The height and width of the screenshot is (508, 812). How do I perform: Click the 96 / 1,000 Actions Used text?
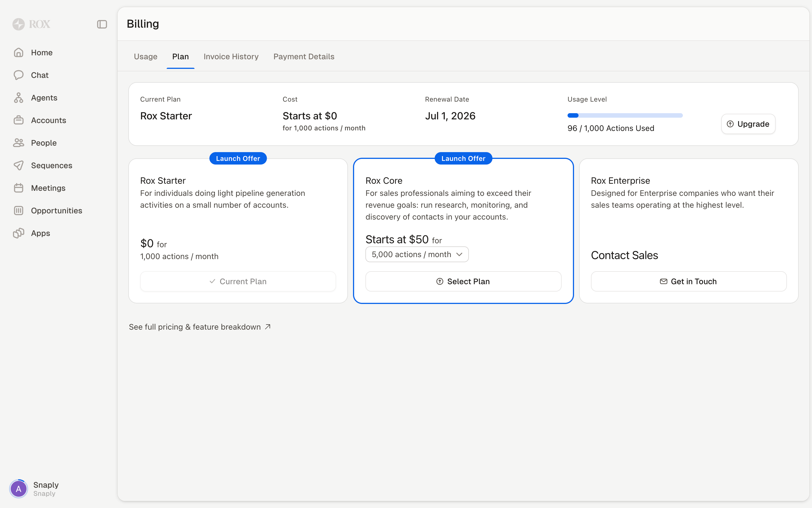(x=611, y=128)
